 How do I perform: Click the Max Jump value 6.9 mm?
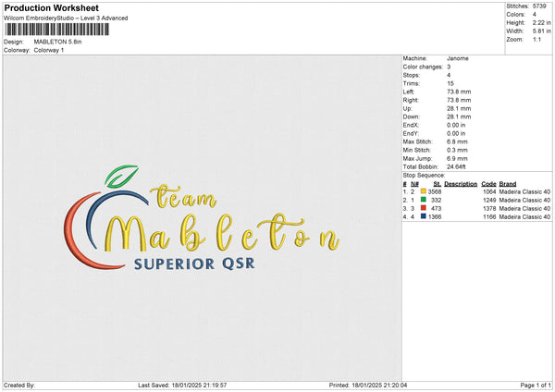[x=457, y=158]
